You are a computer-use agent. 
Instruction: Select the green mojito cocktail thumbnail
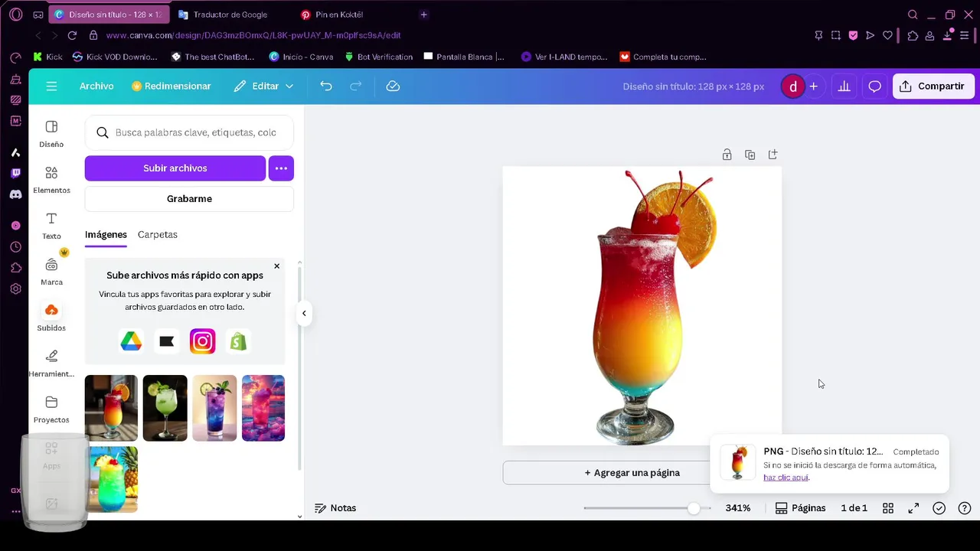[165, 408]
